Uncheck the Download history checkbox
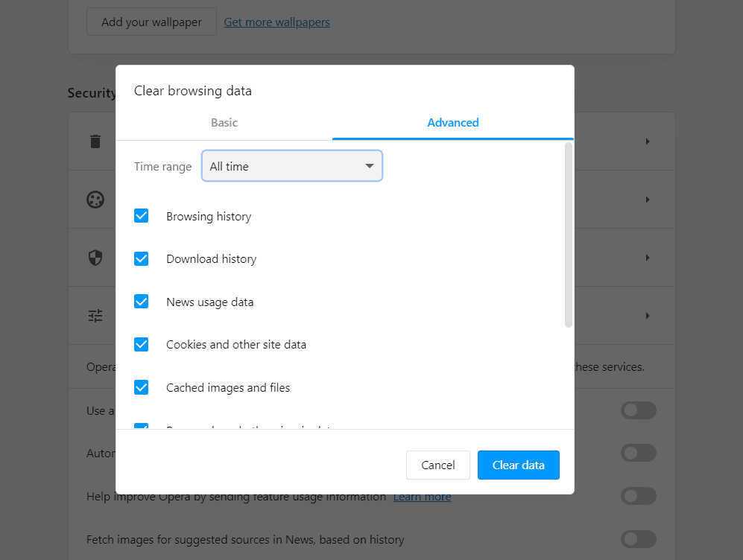 click(x=141, y=259)
